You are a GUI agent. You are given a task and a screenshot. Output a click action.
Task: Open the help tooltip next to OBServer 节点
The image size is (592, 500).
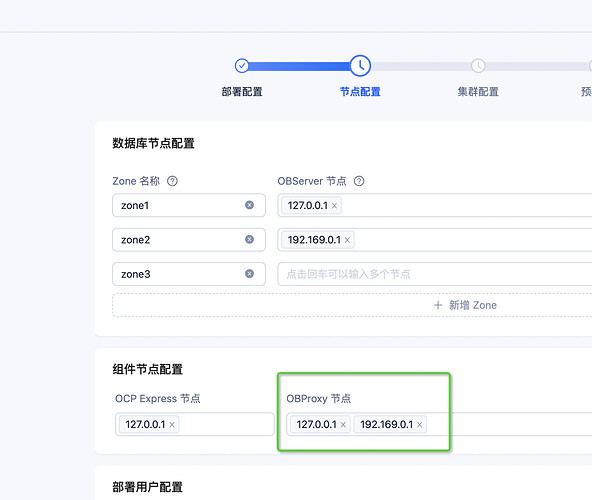tap(359, 181)
